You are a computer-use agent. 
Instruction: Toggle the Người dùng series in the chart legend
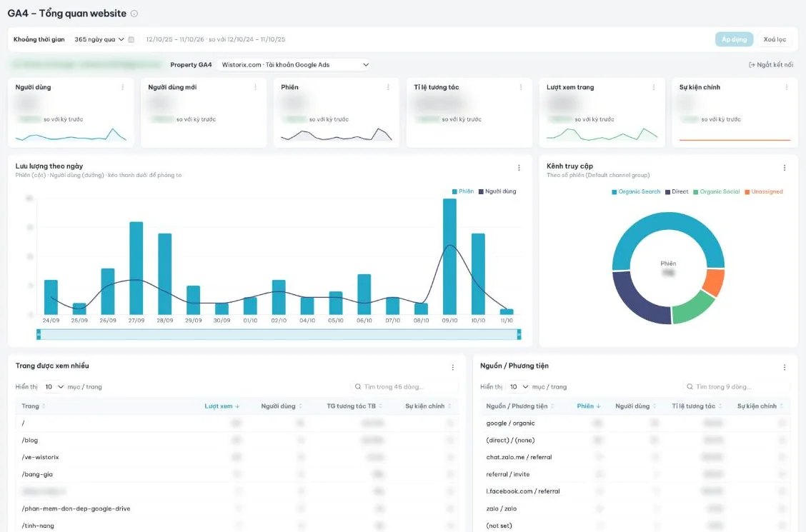click(497, 191)
